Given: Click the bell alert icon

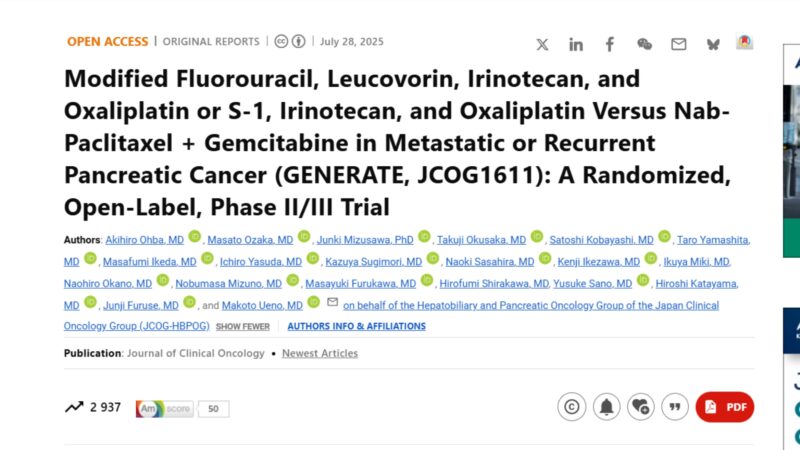Looking at the screenshot, I should point(606,407).
